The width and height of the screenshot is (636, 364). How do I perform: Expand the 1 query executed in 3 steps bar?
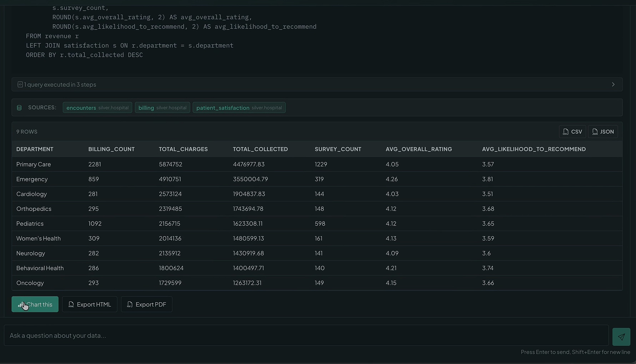[x=317, y=85]
